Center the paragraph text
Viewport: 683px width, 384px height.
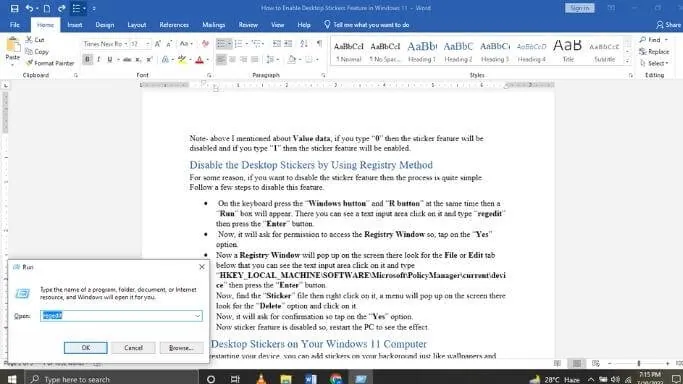(232, 59)
